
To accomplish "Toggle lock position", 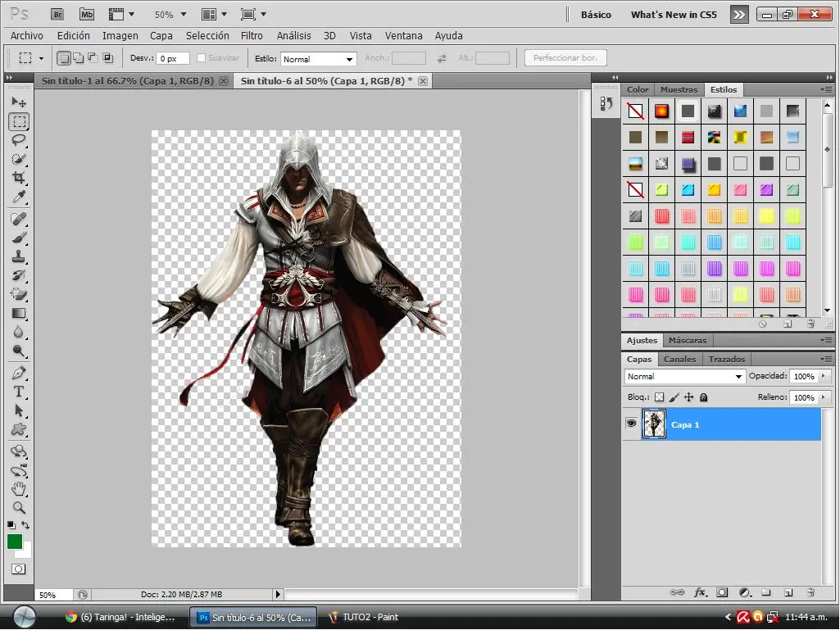I will point(689,397).
